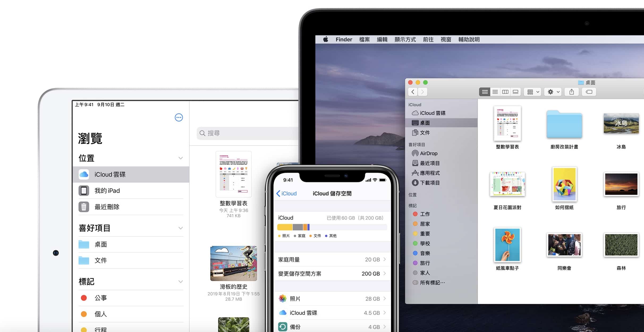Switch Finder to gallery view

tap(515, 92)
